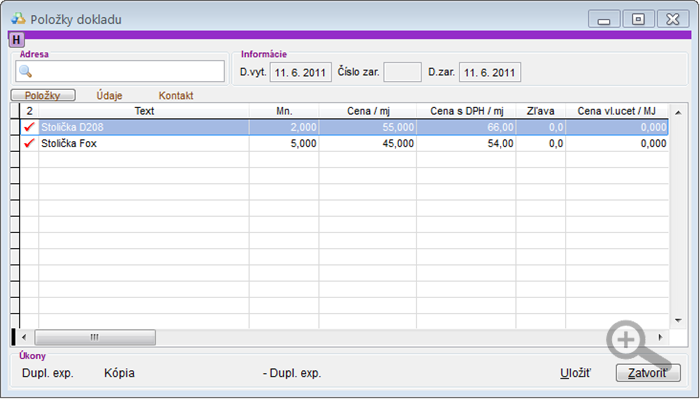Screen dimensions: 700x399
Task: Click the Uložiť button
Action: coord(575,373)
